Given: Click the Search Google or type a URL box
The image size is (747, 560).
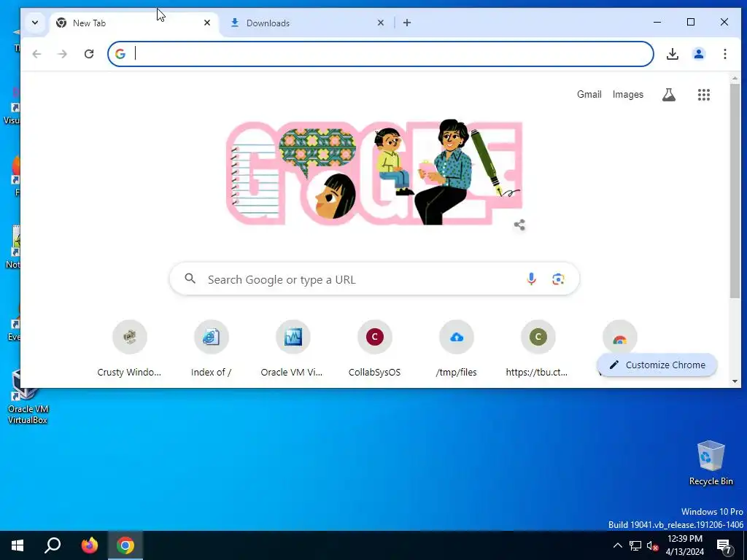Looking at the screenshot, I should 374,279.
